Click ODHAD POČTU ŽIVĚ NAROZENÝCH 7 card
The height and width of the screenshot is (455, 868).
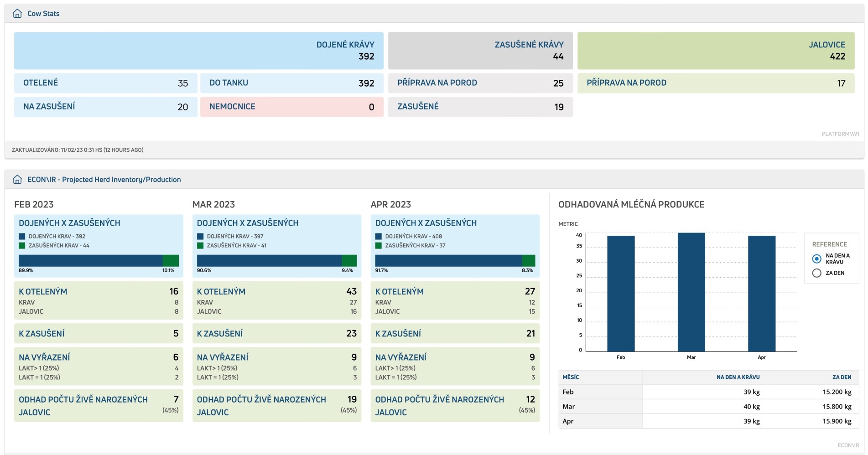[x=99, y=405]
